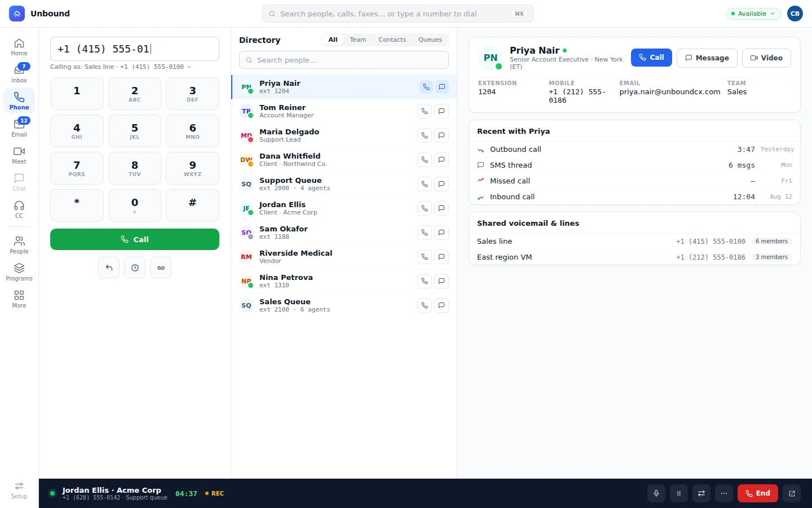812x508 pixels.
Task: Call Support Queue using phone icon
Action: click(425, 184)
